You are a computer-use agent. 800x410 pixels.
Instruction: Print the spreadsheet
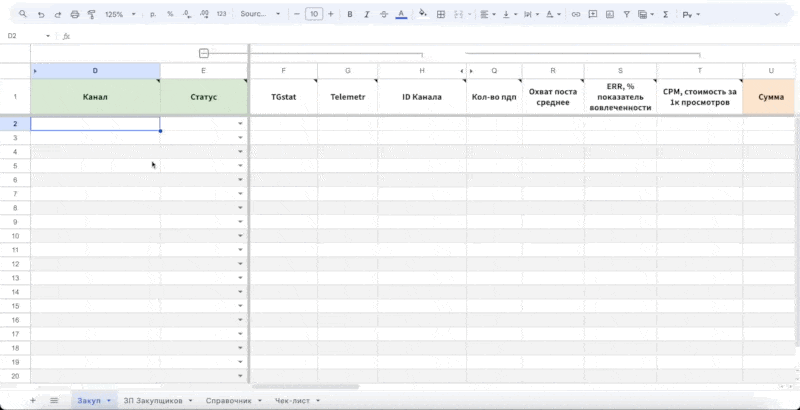pos(75,14)
